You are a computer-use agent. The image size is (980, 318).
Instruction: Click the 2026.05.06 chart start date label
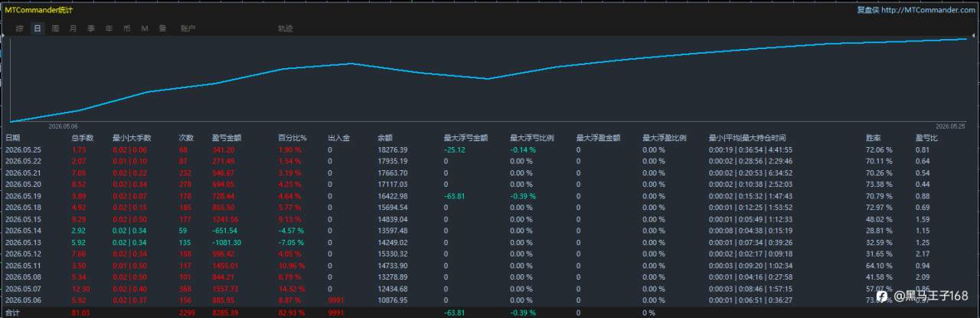point(63,126)
